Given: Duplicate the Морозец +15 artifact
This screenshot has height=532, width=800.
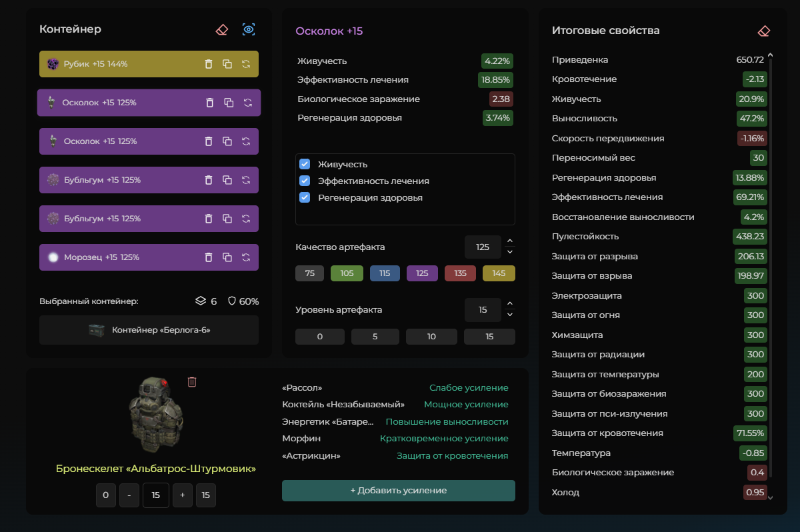Looking at the screenshot, I should tap(227, 257).
